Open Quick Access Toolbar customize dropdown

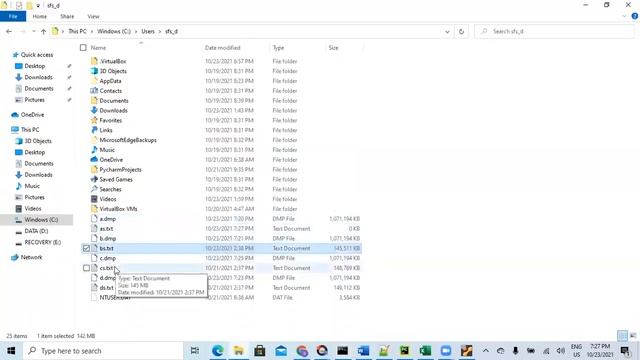38,6
